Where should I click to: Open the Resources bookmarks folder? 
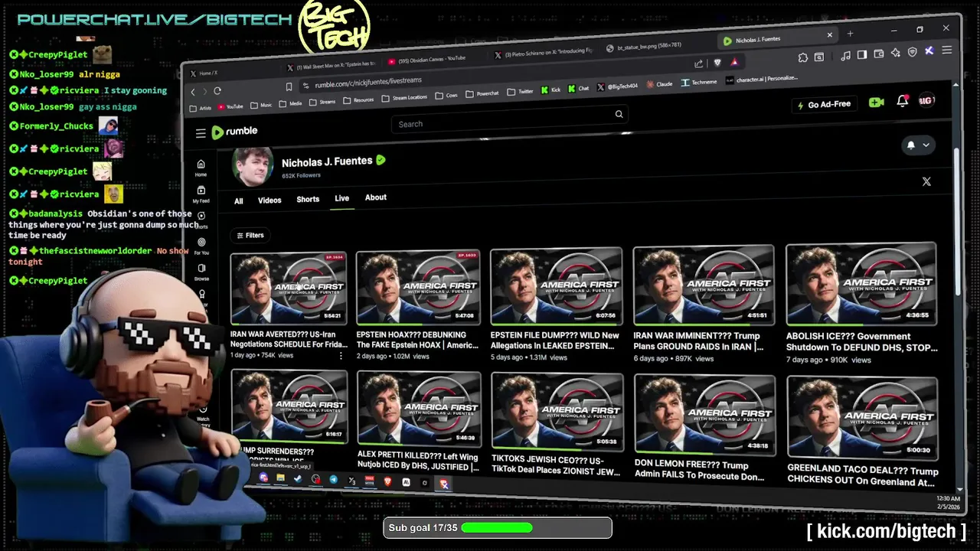pyautogui.click(x=358, y=100)
